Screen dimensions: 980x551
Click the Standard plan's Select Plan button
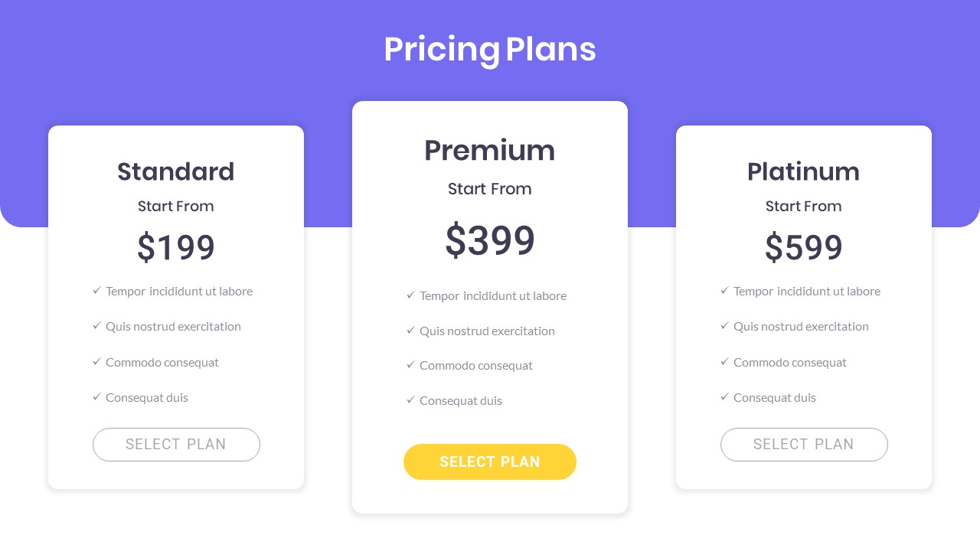tap(176, 445)
